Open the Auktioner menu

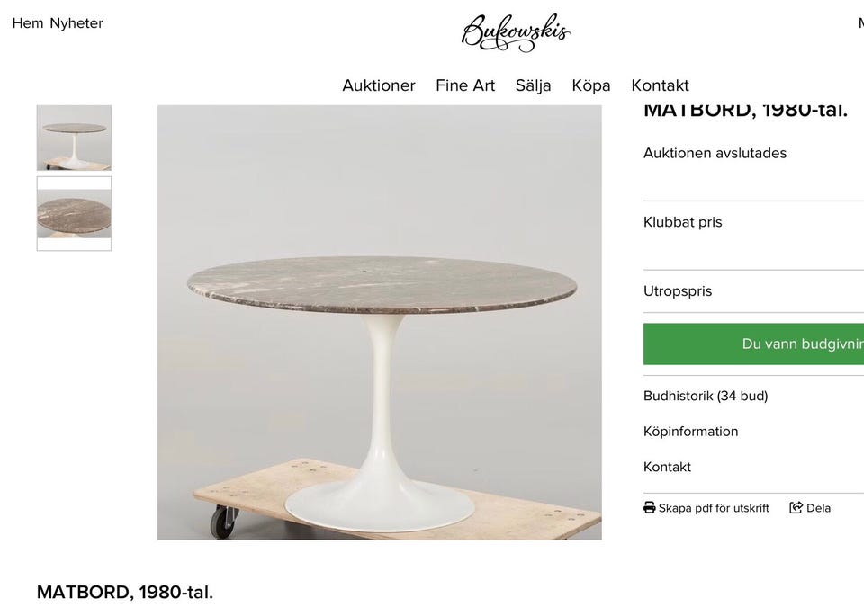tap(378, 85)
